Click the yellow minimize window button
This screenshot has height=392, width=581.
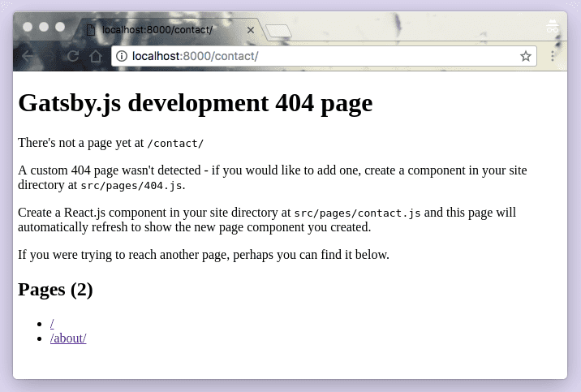click(44, 27)
